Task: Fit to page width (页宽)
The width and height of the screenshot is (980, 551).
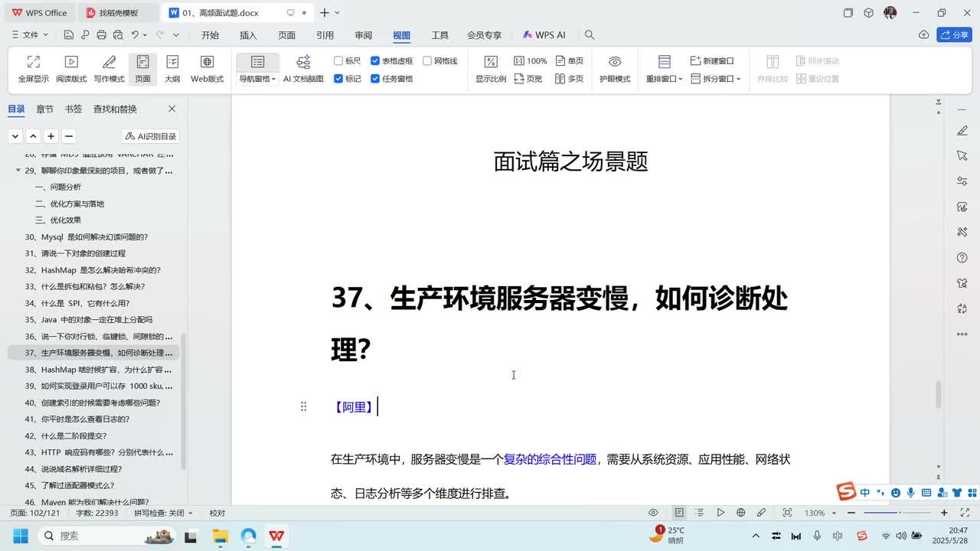Action: [x=528, y=79]
